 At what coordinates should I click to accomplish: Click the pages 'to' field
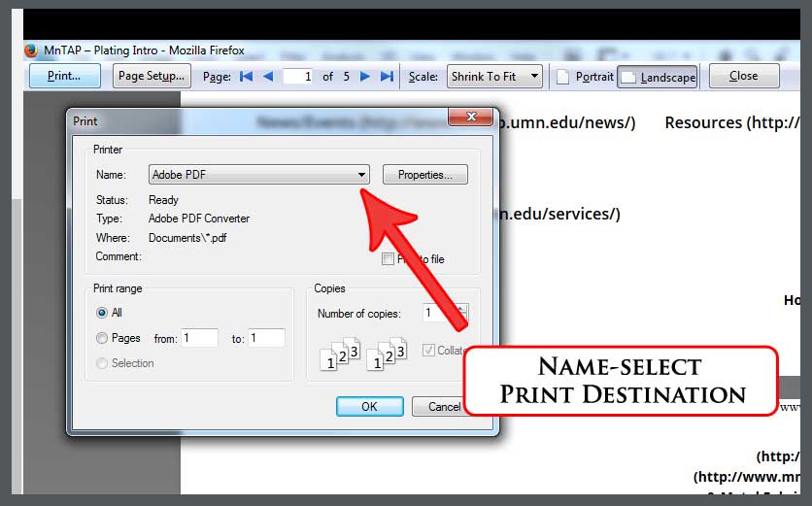point(266,338)
